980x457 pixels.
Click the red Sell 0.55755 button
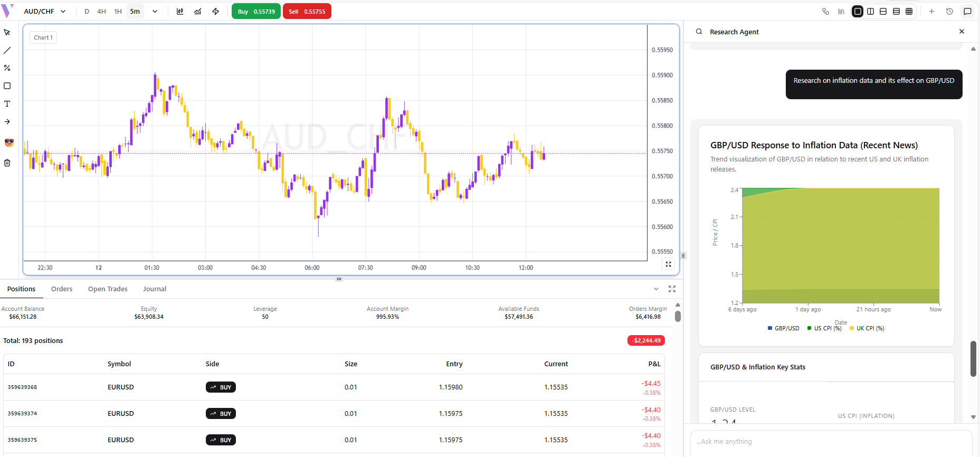click(x=307, y=12)
